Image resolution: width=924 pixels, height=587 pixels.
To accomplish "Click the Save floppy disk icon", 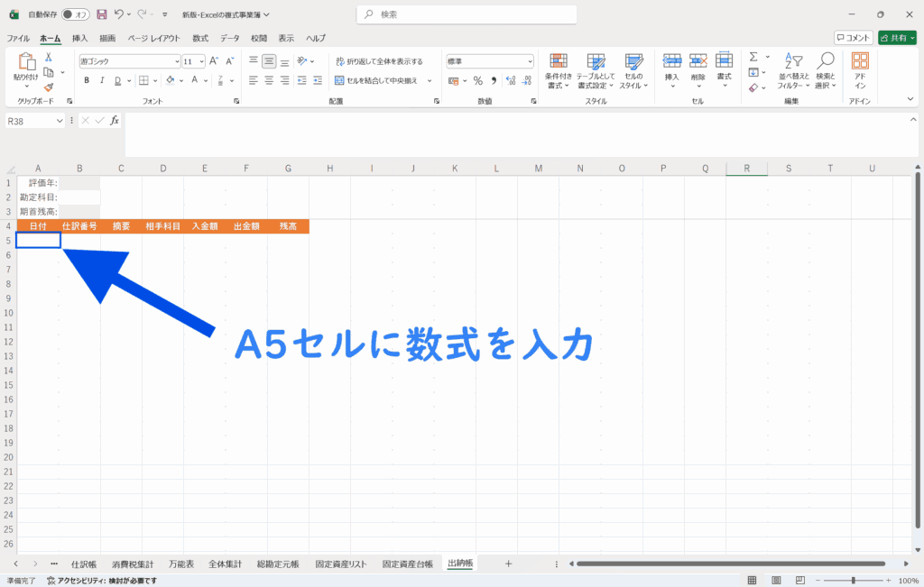I will tap(101, 14).
